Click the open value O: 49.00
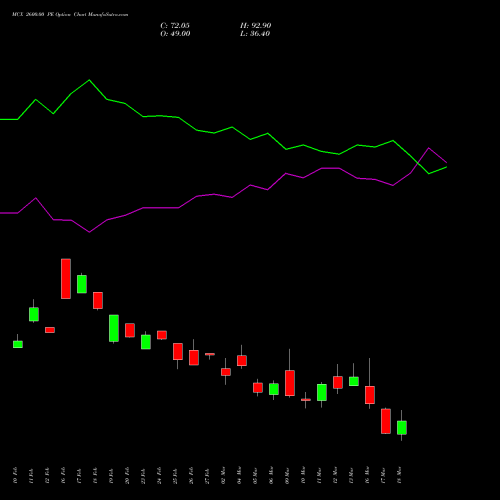This screenshot has width=500, height=500. 175,34
